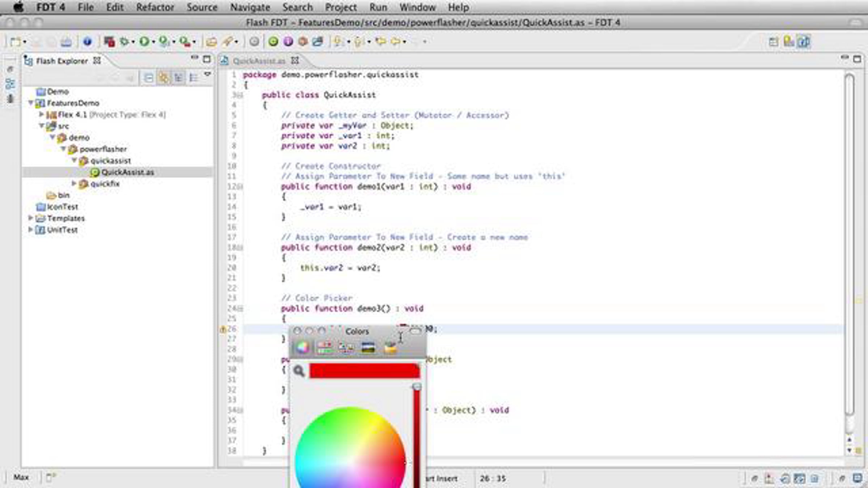
Task: Select QuickAssist.as file in the explorer
Action: pyautogui.click(x=127, y=172)
